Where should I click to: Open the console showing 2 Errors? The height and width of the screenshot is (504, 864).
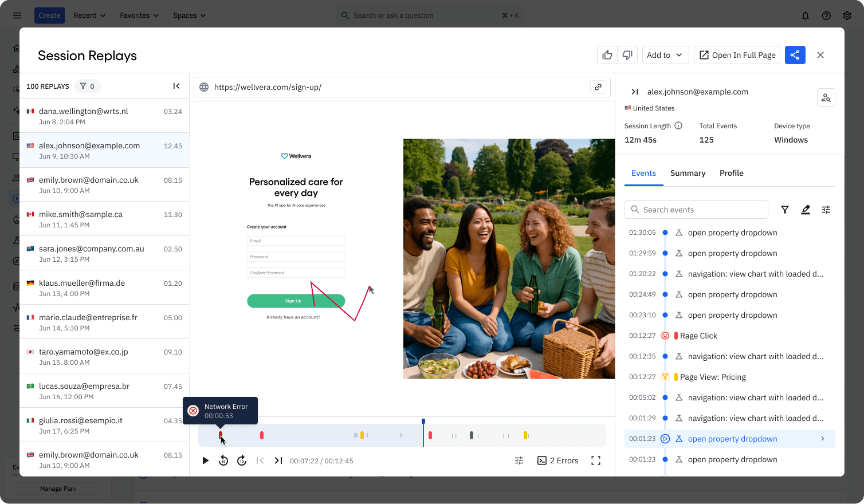[557, 460]
